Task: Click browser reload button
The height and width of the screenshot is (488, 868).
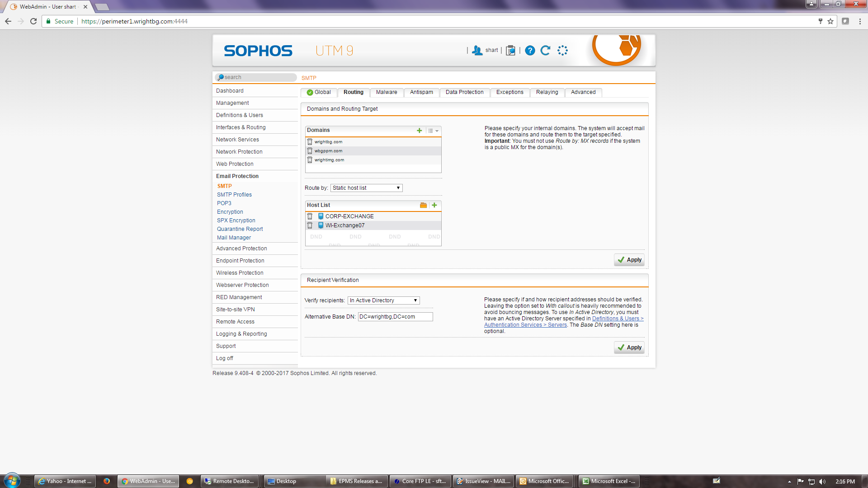Action: tap(33, 21)
